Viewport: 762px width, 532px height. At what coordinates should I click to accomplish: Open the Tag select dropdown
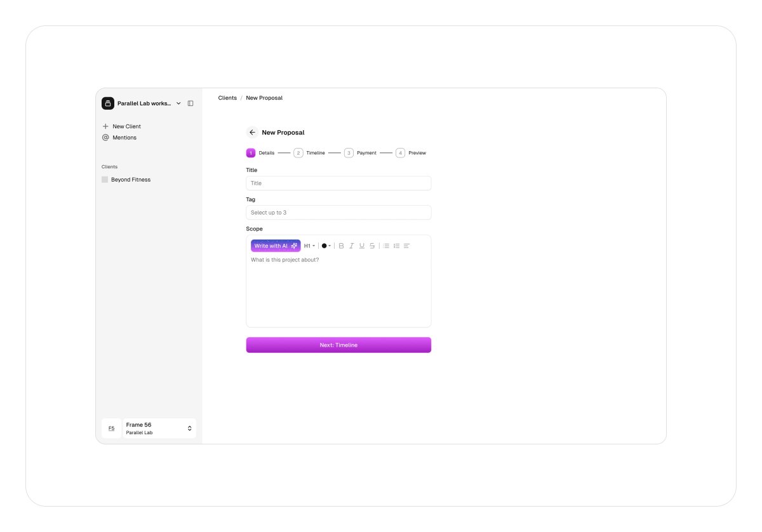pos(338,213)
